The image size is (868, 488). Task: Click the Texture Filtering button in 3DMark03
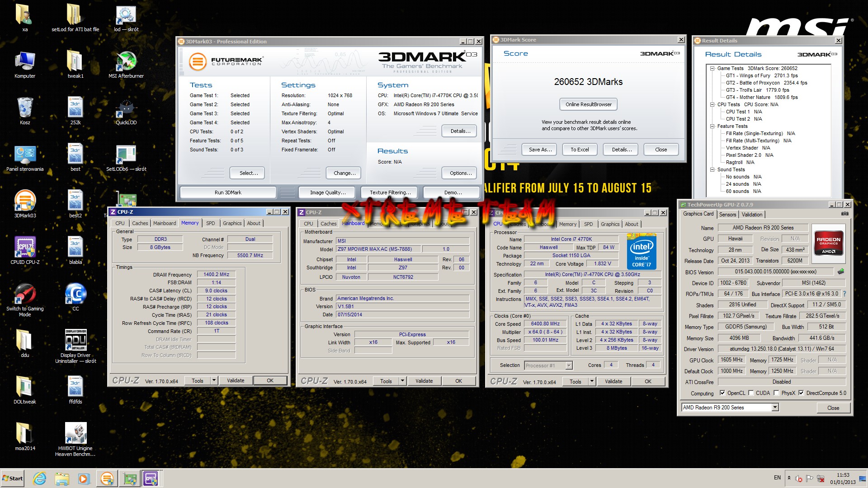point(390,192)
